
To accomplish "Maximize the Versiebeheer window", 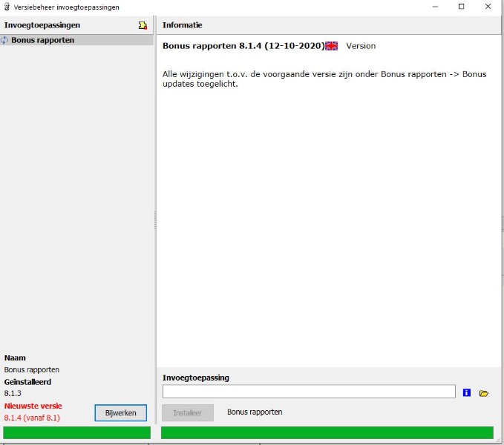I will click(461, 7).
